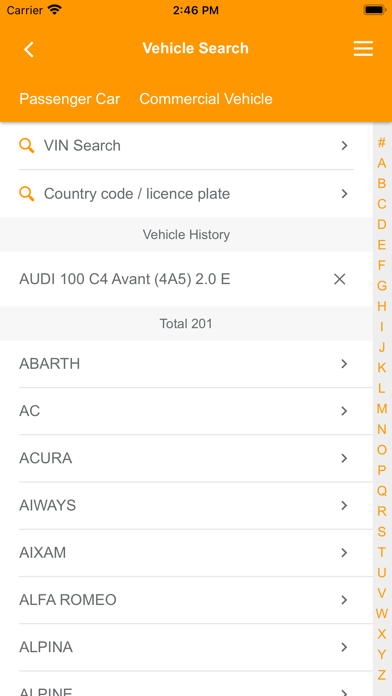Select the AIWAYS brand
This screenshot has width=392, height=696.
click(186, 506)
